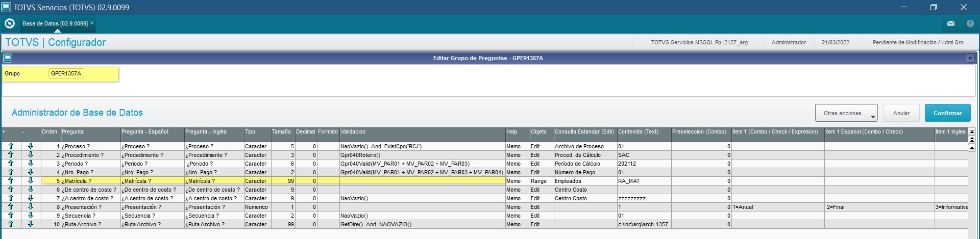Click the Administrador status entry
The height and width of the screenshot is (239, 980).
[789, 42]
